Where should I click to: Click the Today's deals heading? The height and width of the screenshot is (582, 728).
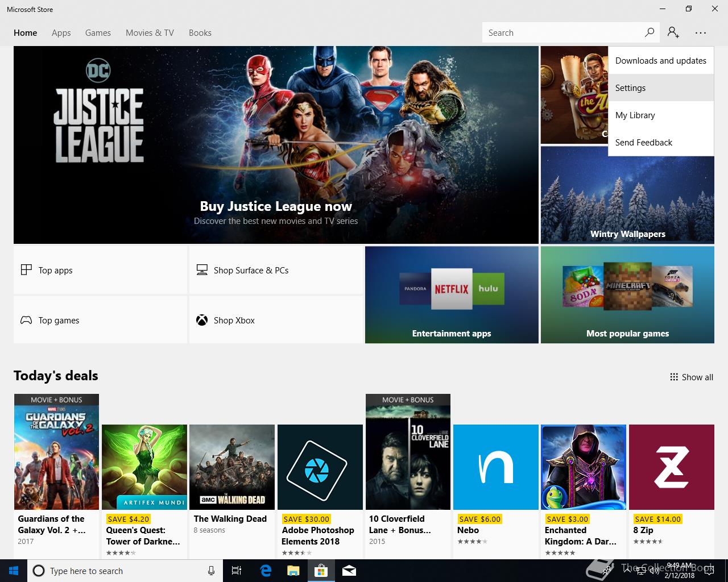tap(56, 376)
